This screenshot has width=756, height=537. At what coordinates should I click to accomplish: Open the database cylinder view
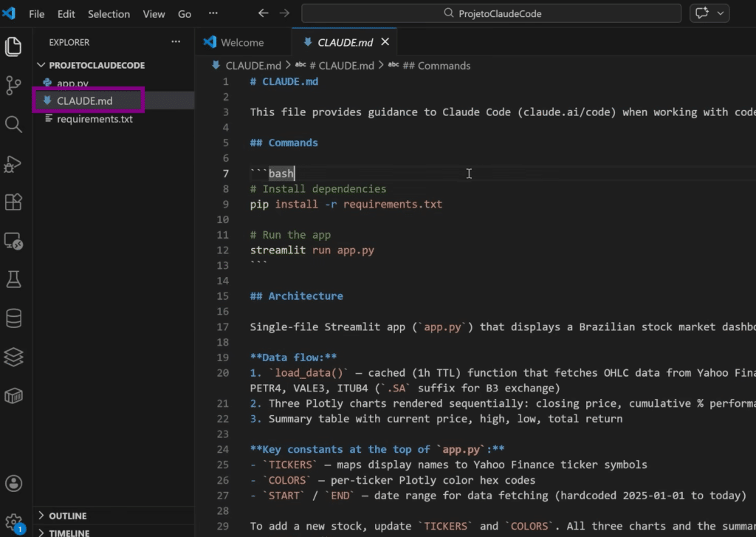(13, 318)
